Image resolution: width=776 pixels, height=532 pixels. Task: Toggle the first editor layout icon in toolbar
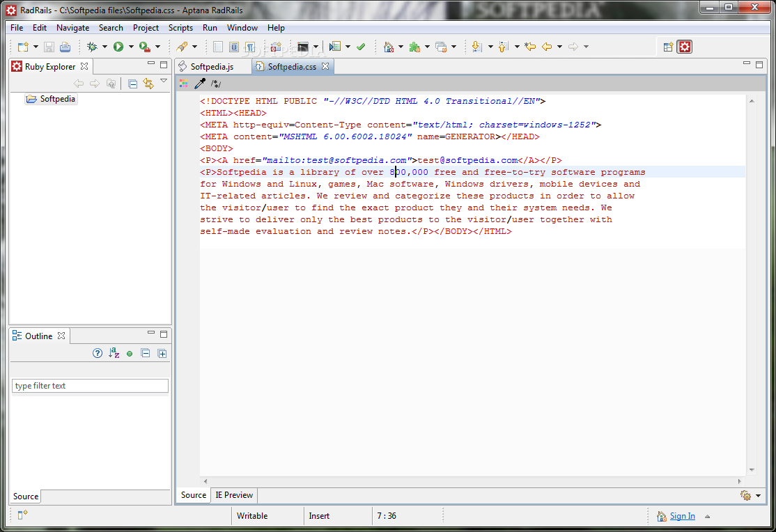click(x=218, y=47)
